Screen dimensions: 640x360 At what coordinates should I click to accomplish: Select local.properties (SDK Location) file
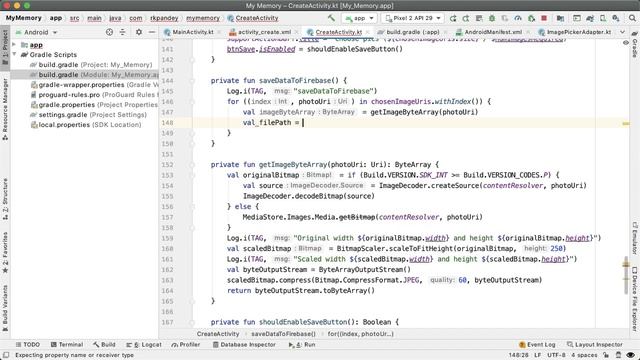click(86, 125)
